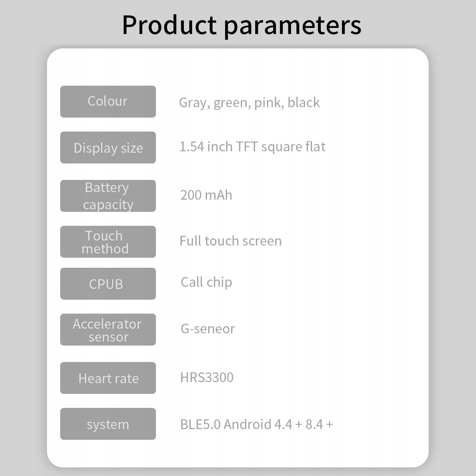Click the "BLE5.0" text in system row

pos(200,424)
